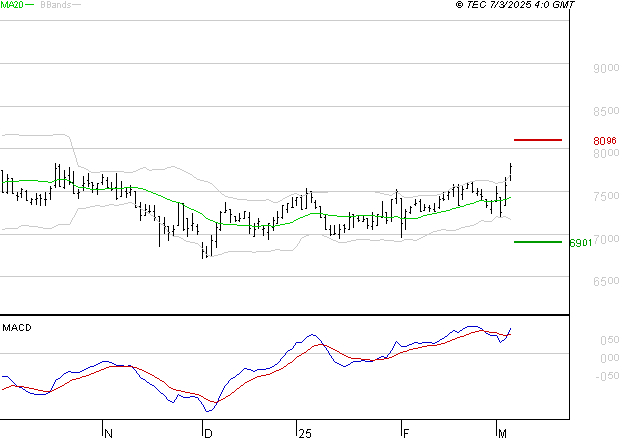
Task: Click the red 8096 resistance value
Action: pos(605,141)
